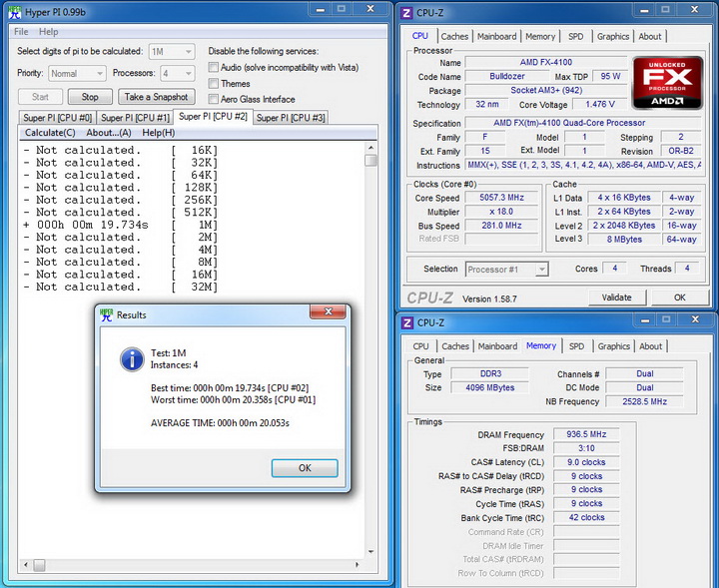The width and height of the screenshot is (719, 588).
Task: Open About tab in bottom CPU-Z window
Action: pos(651,346)
